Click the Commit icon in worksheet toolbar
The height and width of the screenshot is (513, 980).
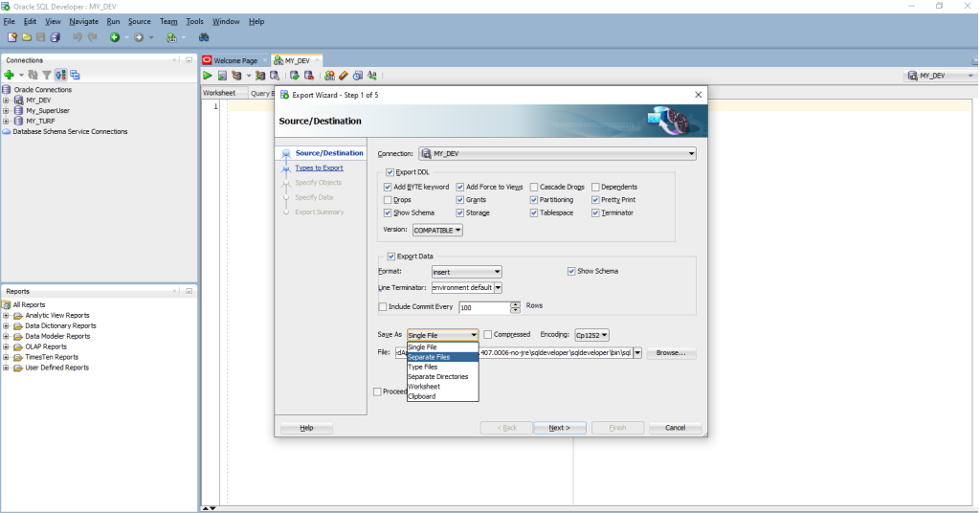[295, 76]
